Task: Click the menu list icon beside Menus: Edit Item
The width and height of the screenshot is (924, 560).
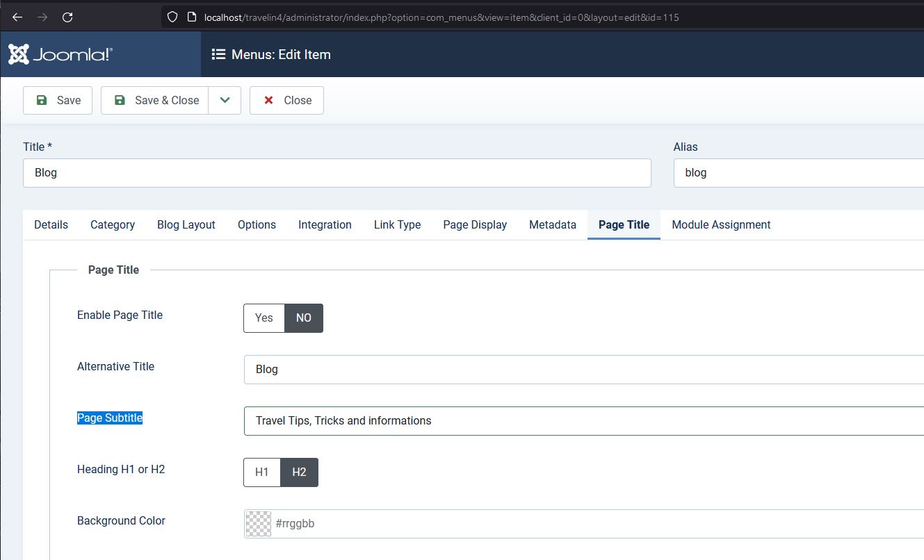Action: [x=218, y=54]
